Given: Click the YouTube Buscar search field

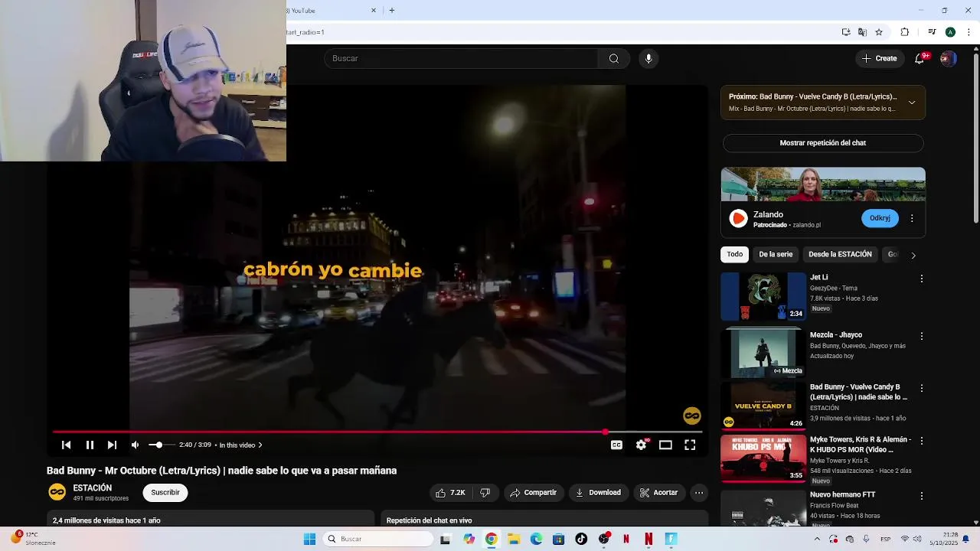Looking at the screenshot, I should 461,58.
